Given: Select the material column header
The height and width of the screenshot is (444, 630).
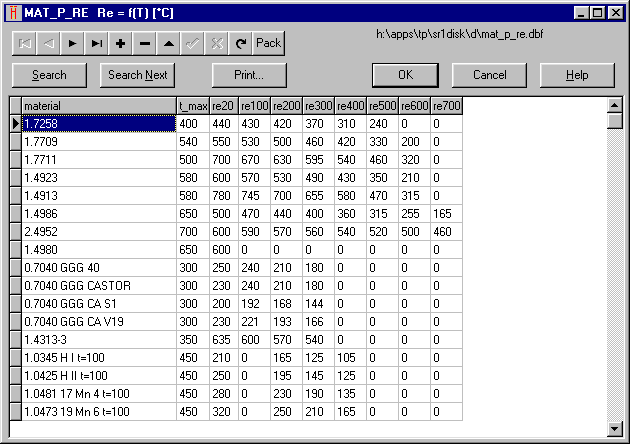Looking at the screenshot, I should pyautogui.click(x=98, y=106).
